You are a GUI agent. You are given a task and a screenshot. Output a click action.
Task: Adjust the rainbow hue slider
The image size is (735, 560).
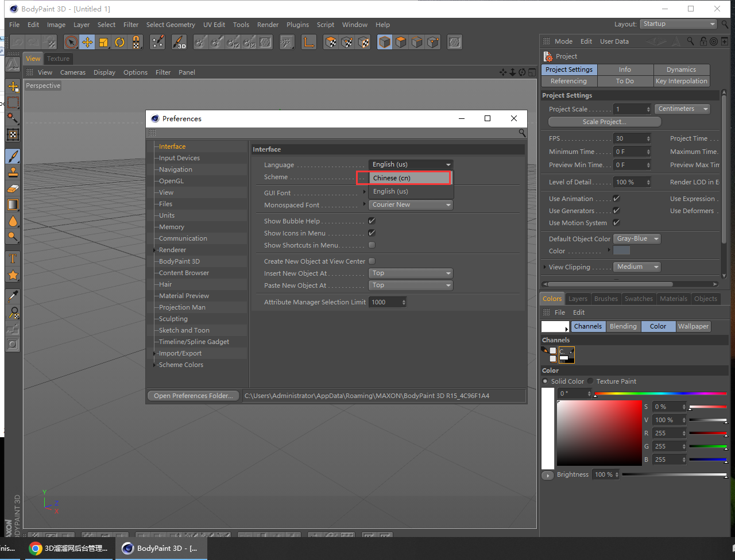tap(660, 393)
